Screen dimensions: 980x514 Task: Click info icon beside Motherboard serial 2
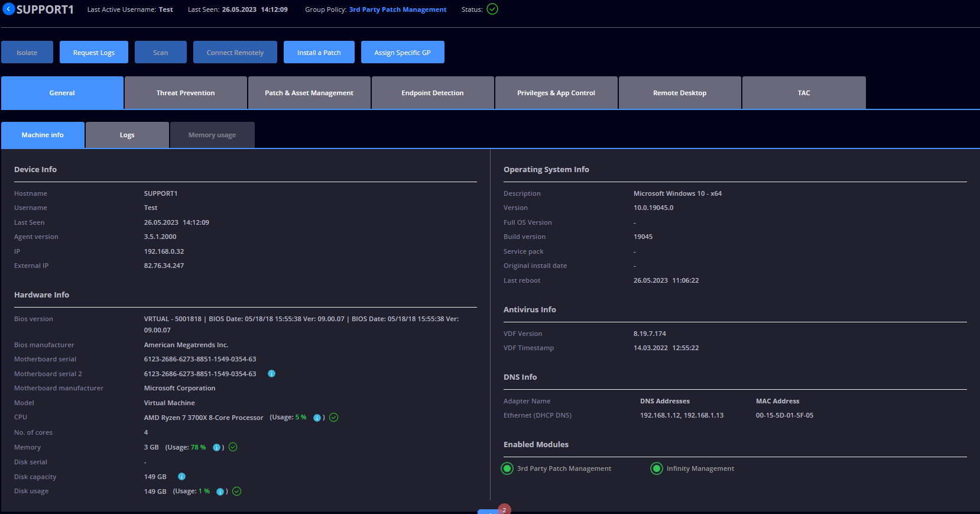[272, 373]
